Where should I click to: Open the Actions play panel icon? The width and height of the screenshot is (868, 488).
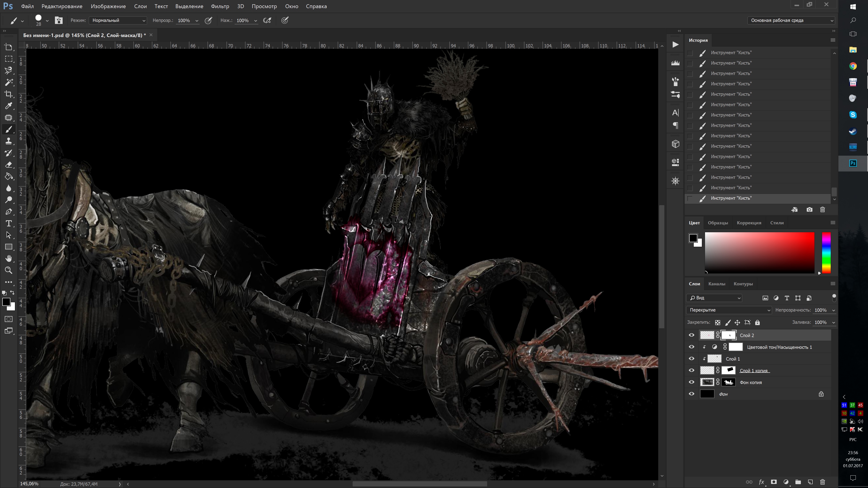[x=675, y=45]
